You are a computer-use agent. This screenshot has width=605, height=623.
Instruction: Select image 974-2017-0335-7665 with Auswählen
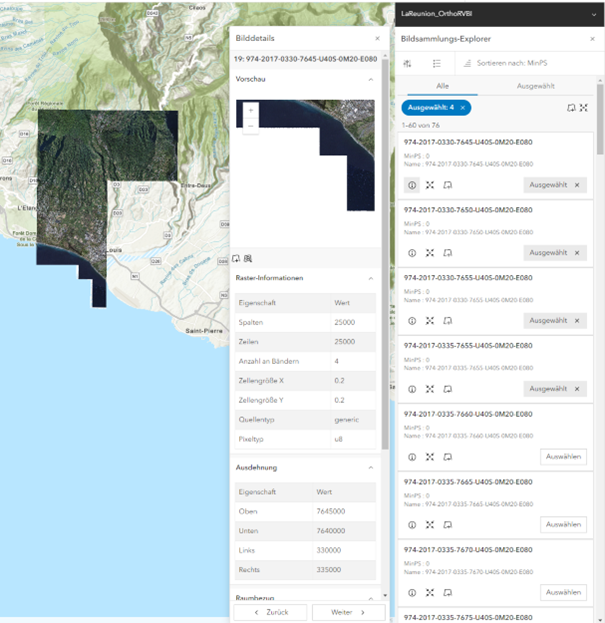(563, 525)
